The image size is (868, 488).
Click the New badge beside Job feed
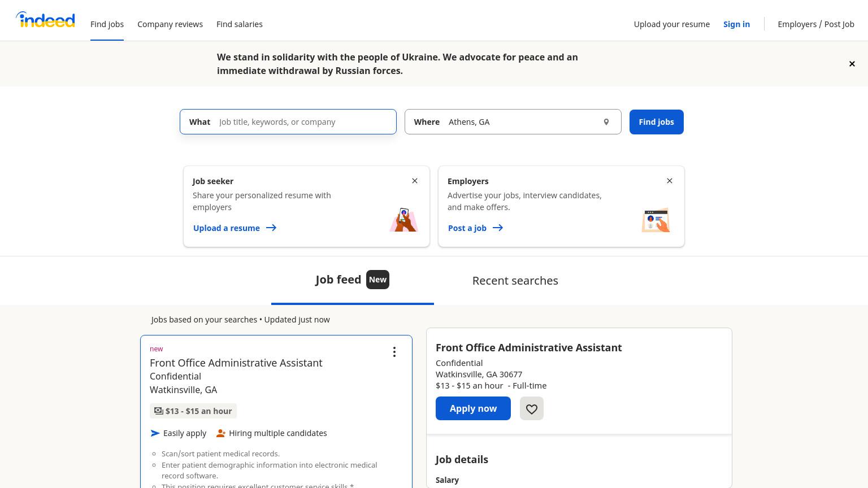[x=377, y=280]
